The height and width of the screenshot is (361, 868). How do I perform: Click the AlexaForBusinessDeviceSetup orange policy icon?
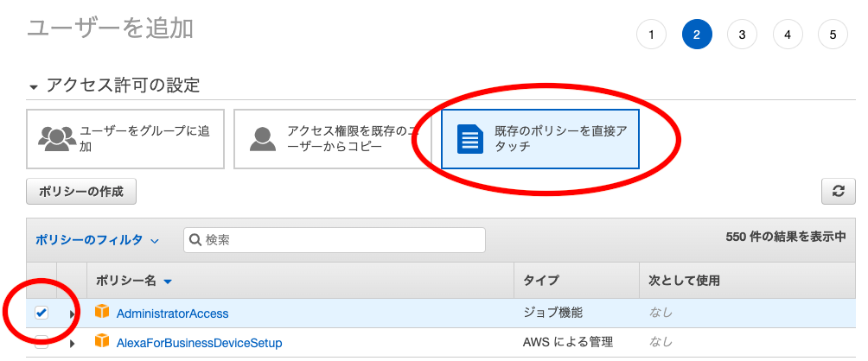(102, 342)
